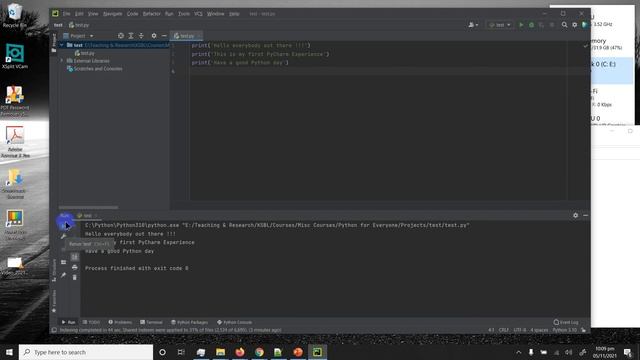The image size is (640, 360).
Task: Open the View menu
Action: tap(93, 13)
